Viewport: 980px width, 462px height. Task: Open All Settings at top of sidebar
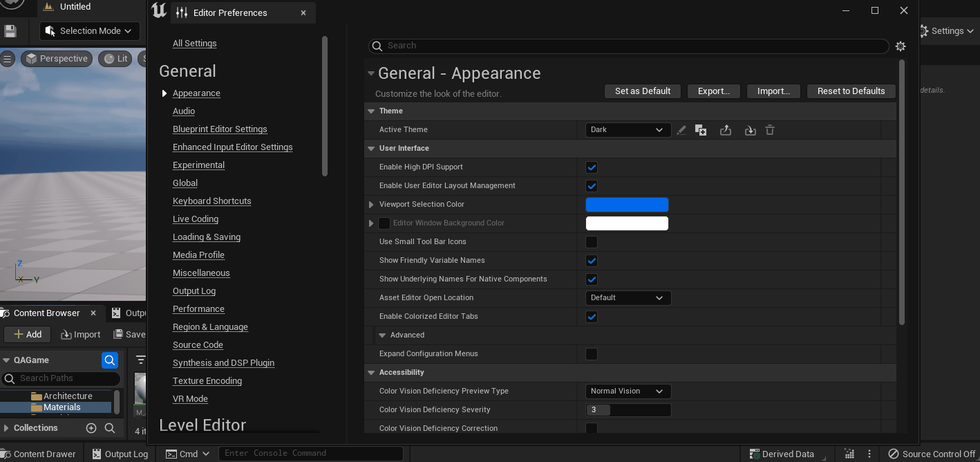pos(194,43)
